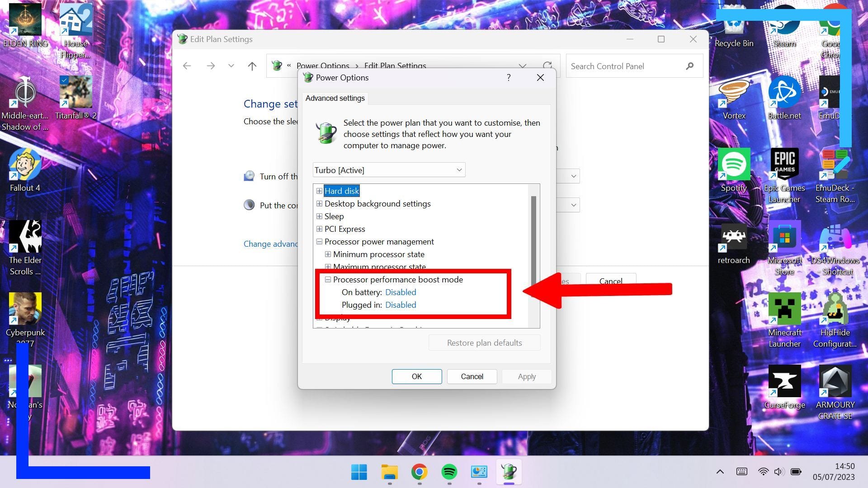Open the Epic Games Launcher shortcut

point(784,164)
